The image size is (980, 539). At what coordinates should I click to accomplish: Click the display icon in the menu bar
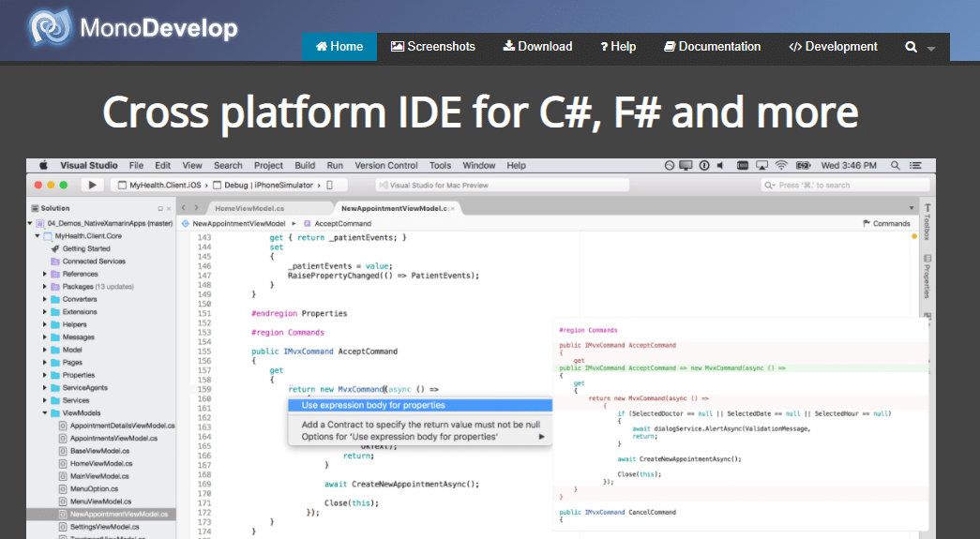(686, 166)
